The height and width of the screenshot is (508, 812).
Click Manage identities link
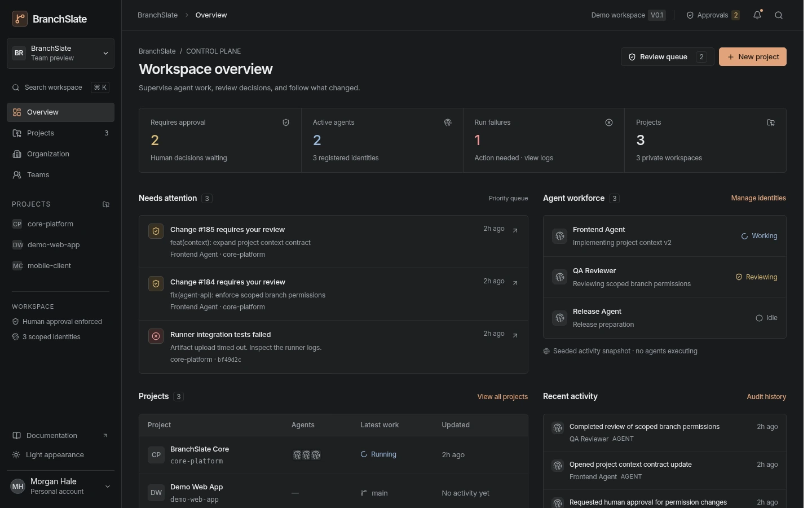(758, 198)
